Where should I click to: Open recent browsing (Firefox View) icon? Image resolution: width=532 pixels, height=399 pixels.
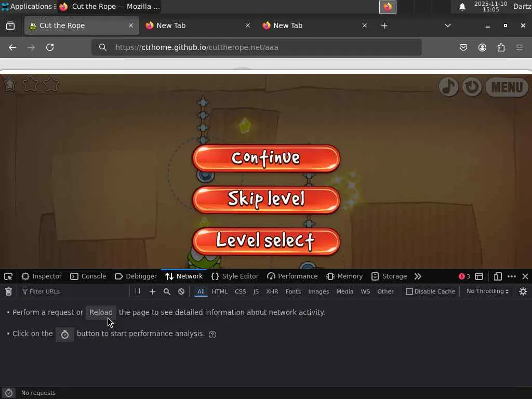tap(10, 25)
